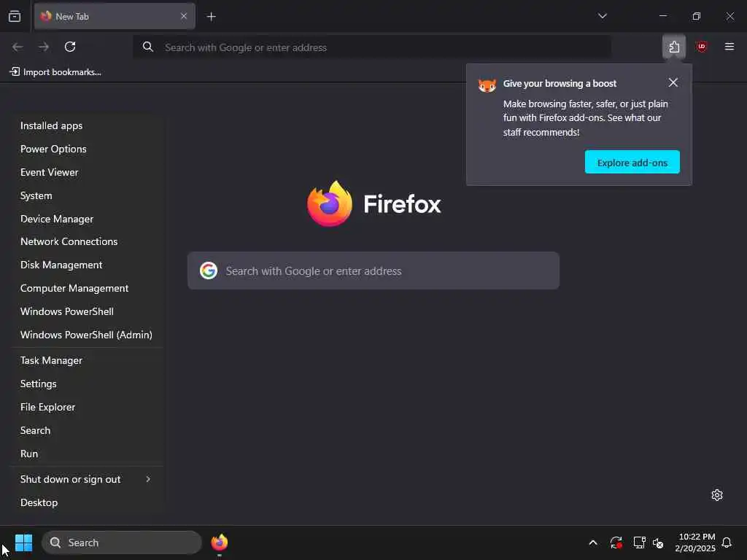747x560 pixels.
Task: Open new tab personalize gear icon
Action: (x=716, y=495)
